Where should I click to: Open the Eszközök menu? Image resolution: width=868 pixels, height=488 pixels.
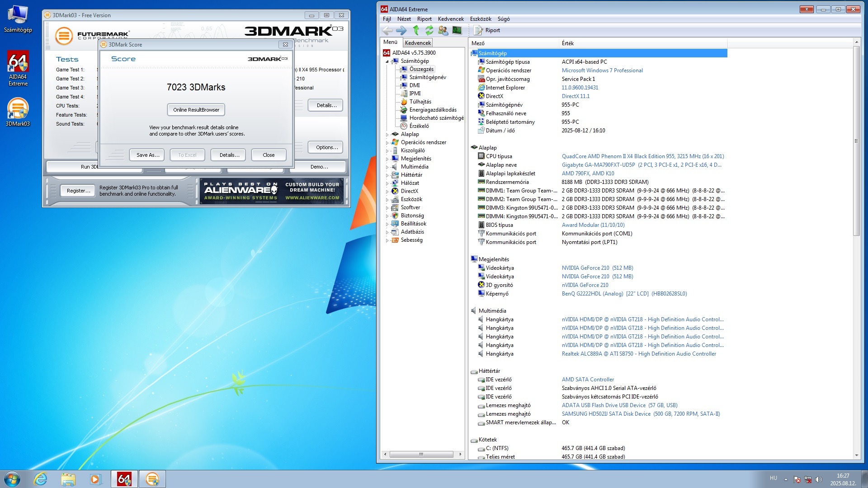(480, 19)
